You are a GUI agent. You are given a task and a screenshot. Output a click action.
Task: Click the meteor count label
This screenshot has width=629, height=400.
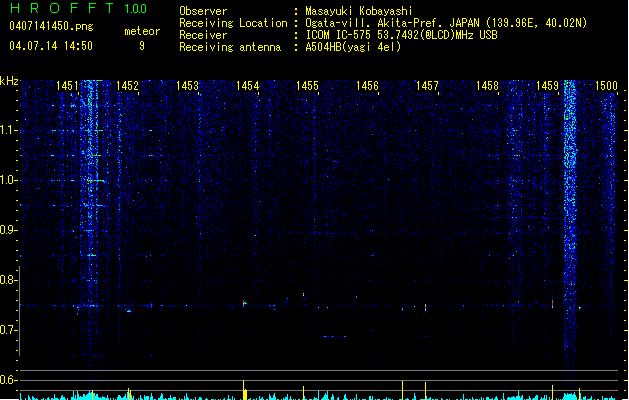tap(142, 31)
